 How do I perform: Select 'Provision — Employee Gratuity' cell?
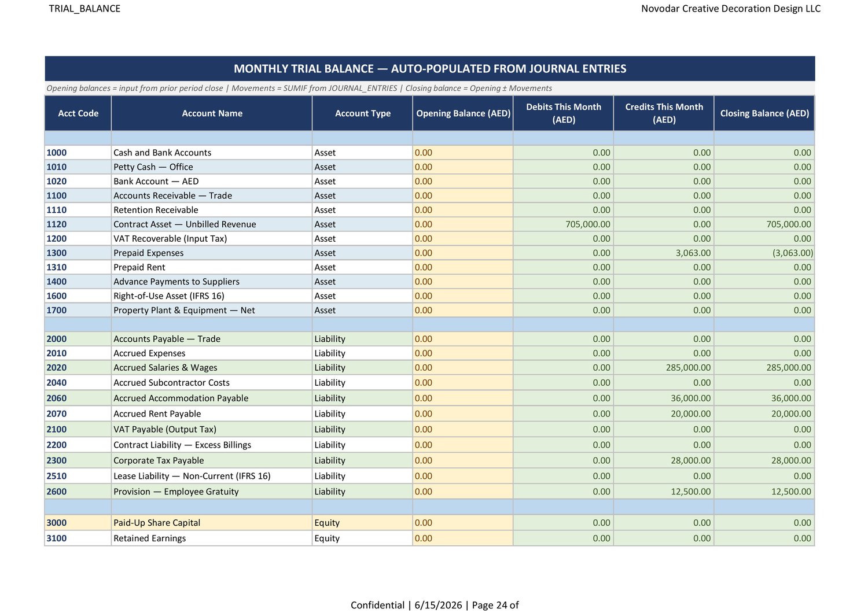tap(212, 492)
